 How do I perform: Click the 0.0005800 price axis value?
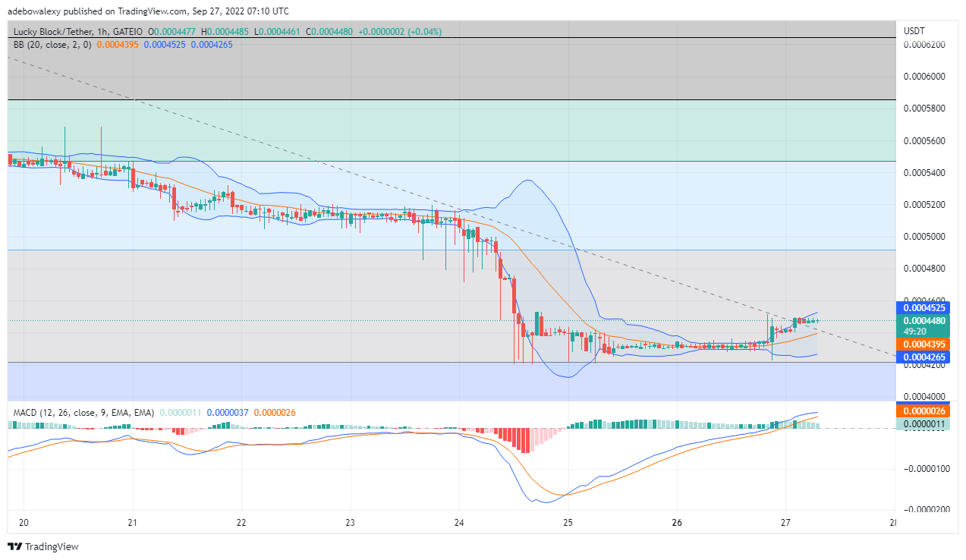click(924, 109)
